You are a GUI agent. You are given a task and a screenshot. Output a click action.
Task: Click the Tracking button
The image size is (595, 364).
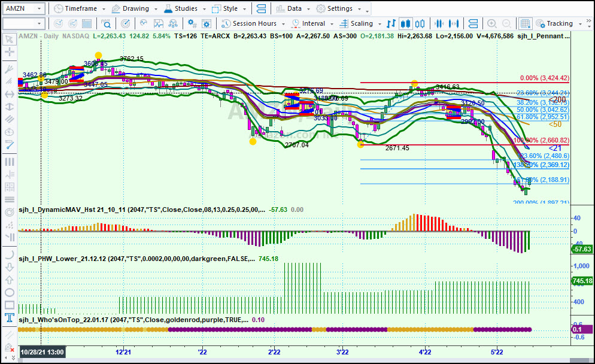point(554,23)
